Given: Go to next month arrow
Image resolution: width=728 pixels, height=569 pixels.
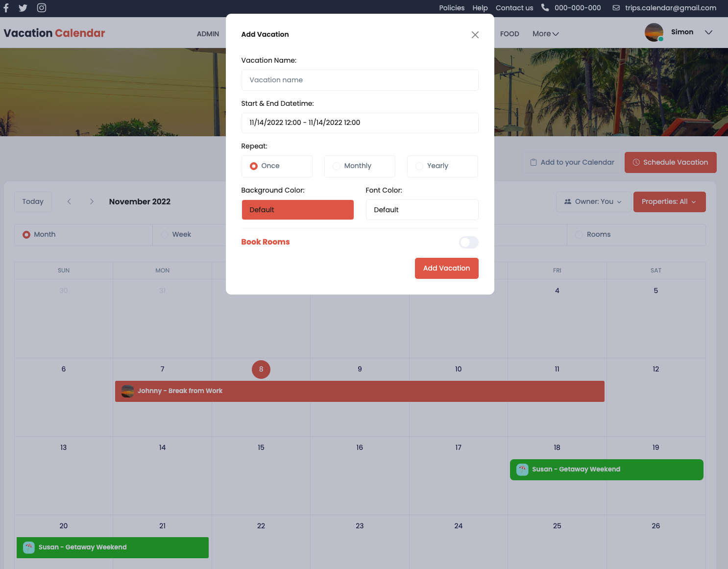Looking at the screenshot, I should click(92, 201).
